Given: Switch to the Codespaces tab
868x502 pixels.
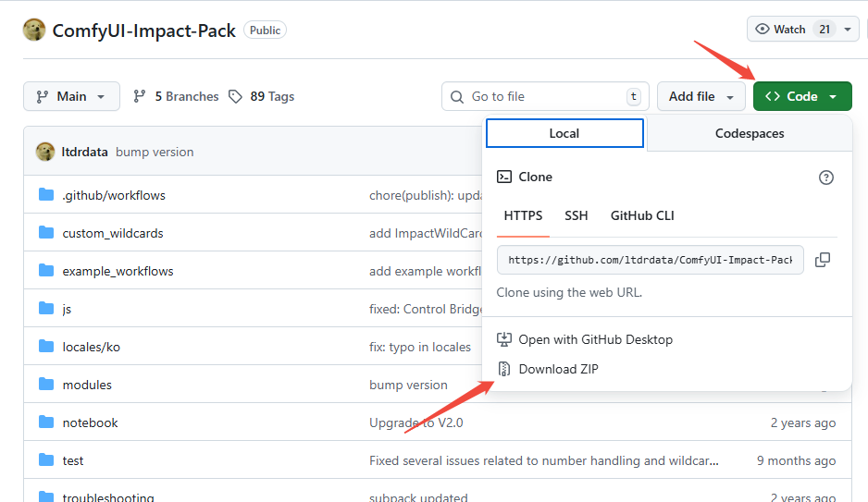Looking at the screenshot, I should point(749,133).
